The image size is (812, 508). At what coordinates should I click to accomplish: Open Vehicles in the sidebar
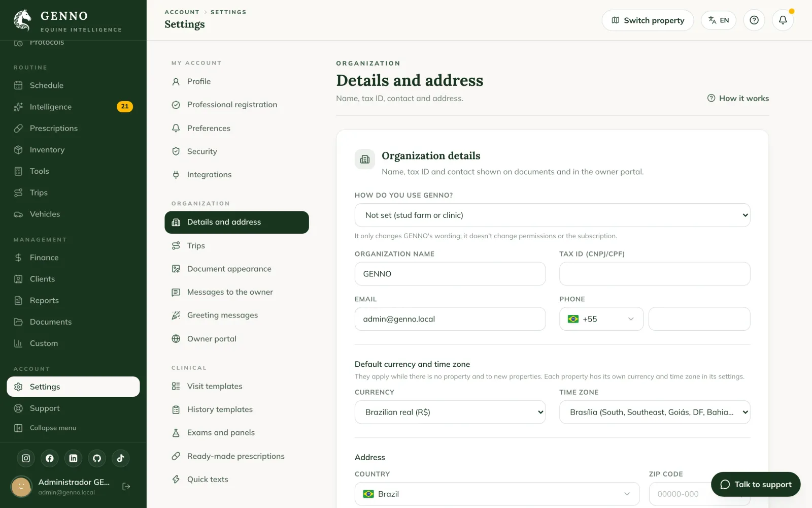73,214
